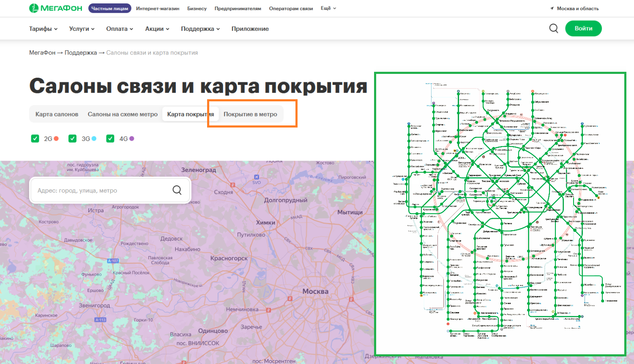The width and height of the screenshot is (634, 364).
Task: Click Зеленоград label on the map
Action: click(199, 170)
